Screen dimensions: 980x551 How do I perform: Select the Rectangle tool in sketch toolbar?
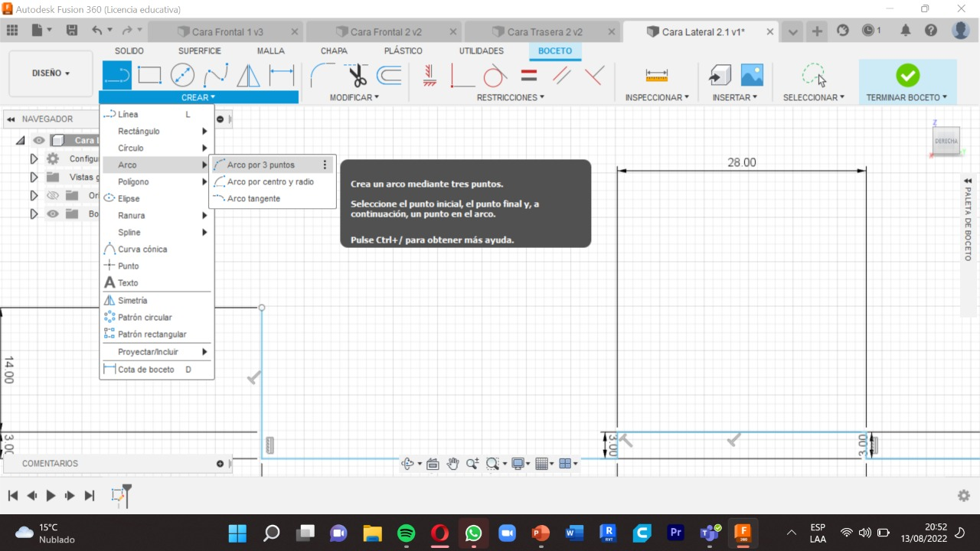tap(149, 75)
